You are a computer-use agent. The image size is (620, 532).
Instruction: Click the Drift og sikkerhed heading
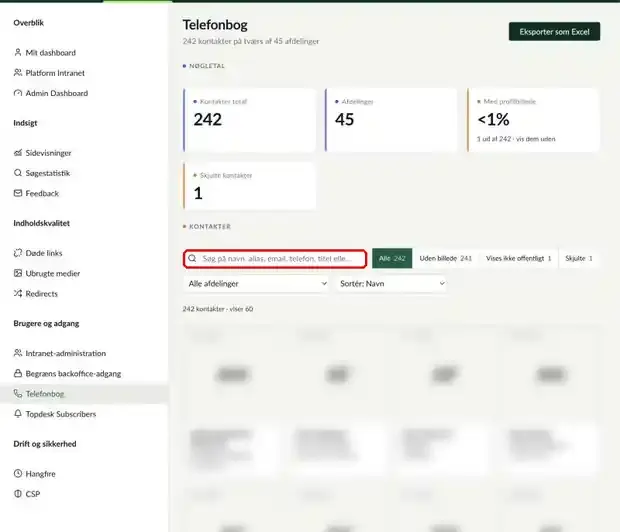[x=45, y=444]
